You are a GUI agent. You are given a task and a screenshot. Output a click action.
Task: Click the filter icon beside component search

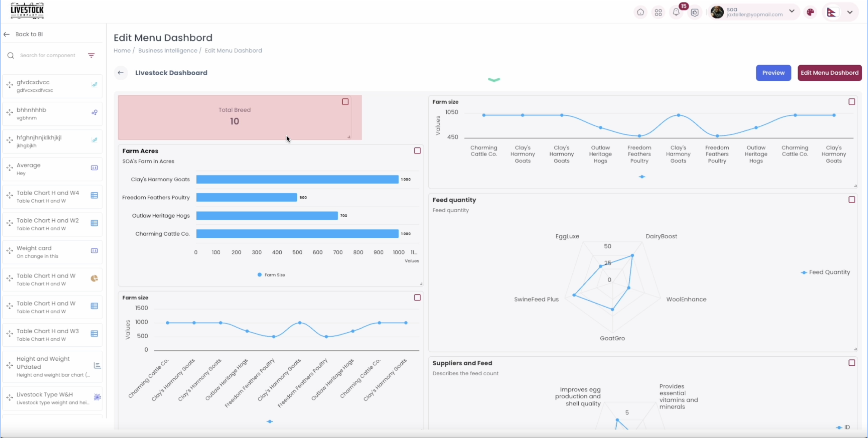(x=91, y=55)
